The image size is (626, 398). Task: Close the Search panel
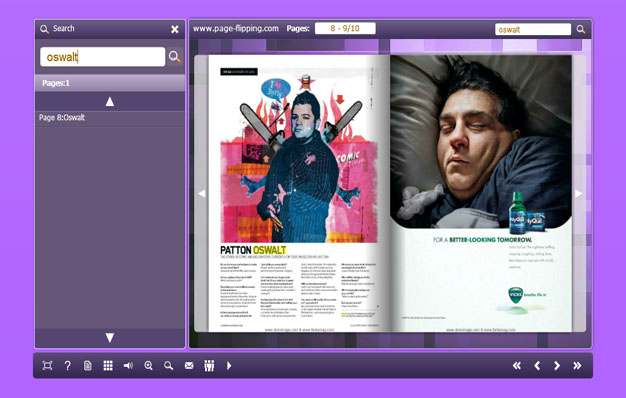coord(175,29)
